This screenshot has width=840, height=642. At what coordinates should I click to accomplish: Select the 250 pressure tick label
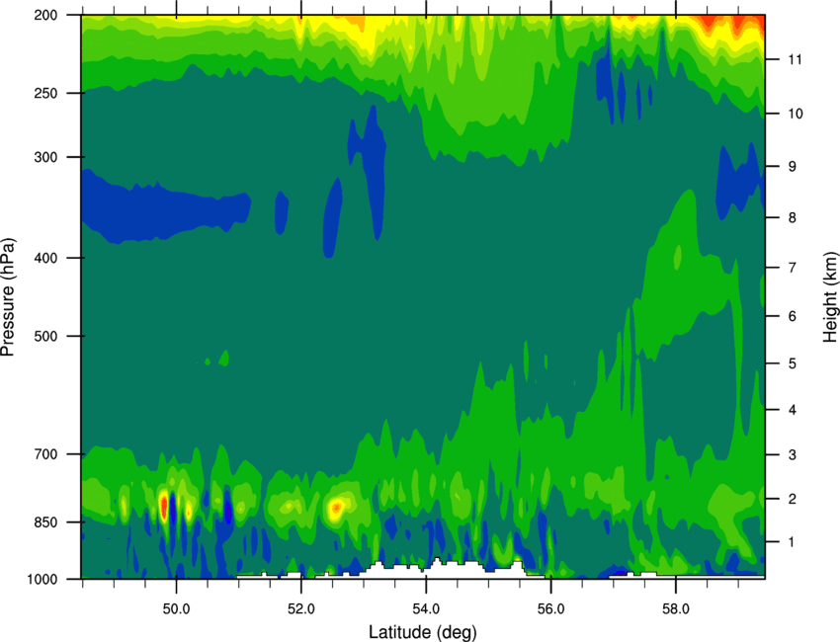[x=45, y=93]
